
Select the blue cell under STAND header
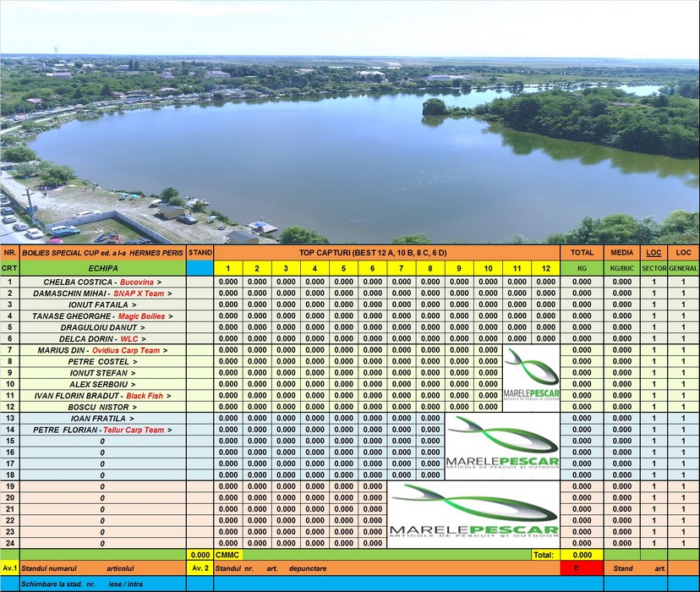200,268
